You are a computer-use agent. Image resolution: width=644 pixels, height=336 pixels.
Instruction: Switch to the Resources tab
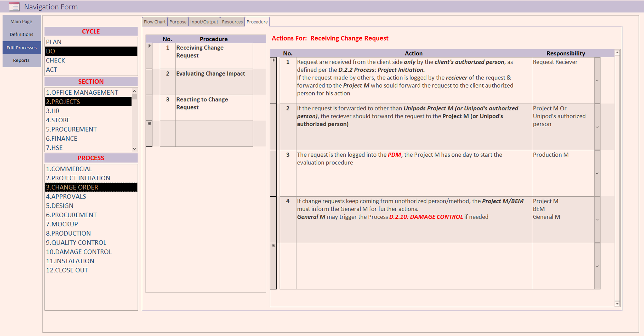(x=232, y=22)
